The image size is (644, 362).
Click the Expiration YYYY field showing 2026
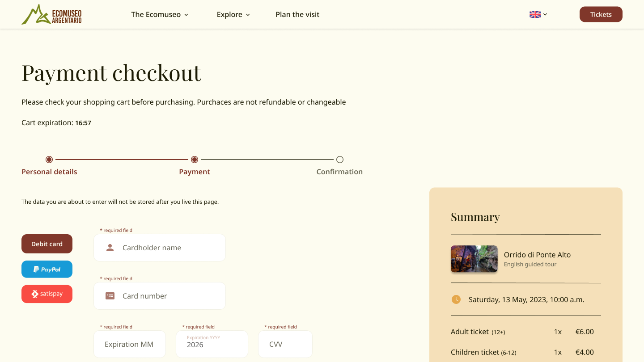pos(212,344)
